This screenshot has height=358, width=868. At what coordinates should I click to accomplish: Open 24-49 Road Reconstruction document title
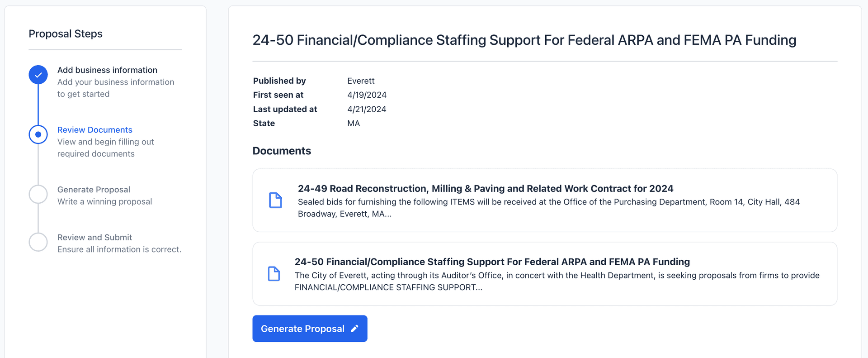(x=485, y=188)
